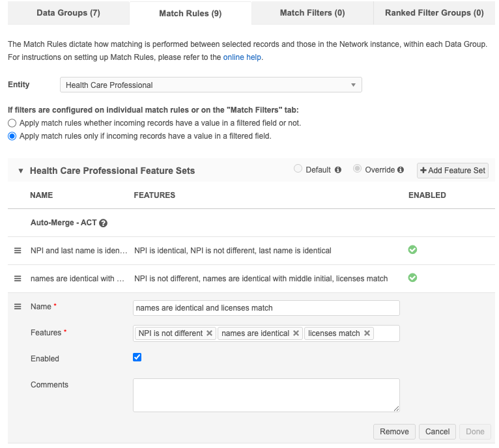Image resolution: width=499 pixels, height=448 pixels.
Task: Open the Match Filters tab
Action: tap(312, 13)
